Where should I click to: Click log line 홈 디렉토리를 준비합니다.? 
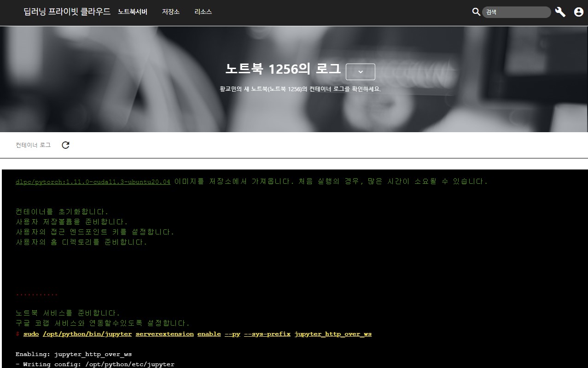82,242
